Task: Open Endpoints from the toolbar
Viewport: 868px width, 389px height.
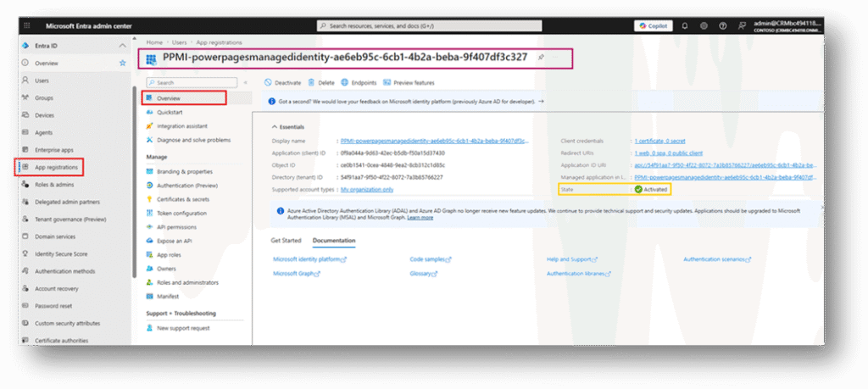Action: (x=359, y=83)
